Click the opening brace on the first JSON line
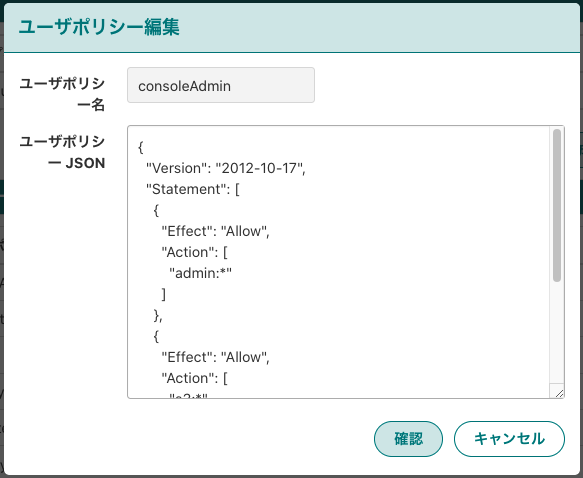Image resolution: width=583 pixels, height=478 pixels. point(141,147)
